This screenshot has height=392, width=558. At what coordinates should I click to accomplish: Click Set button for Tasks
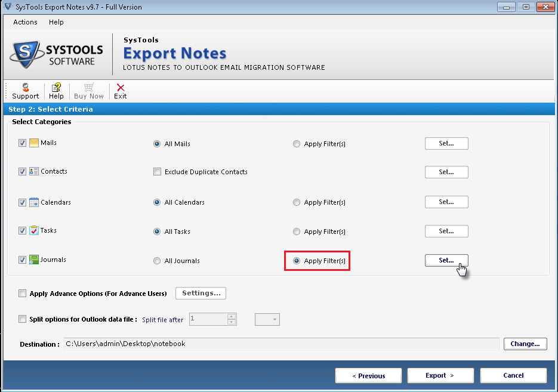(x=446, y=231)
